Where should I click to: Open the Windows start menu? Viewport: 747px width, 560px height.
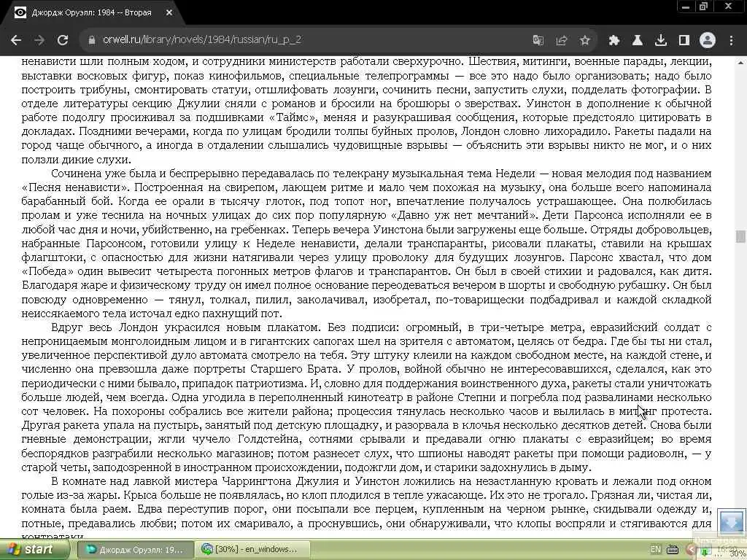(x=34, y=550)
